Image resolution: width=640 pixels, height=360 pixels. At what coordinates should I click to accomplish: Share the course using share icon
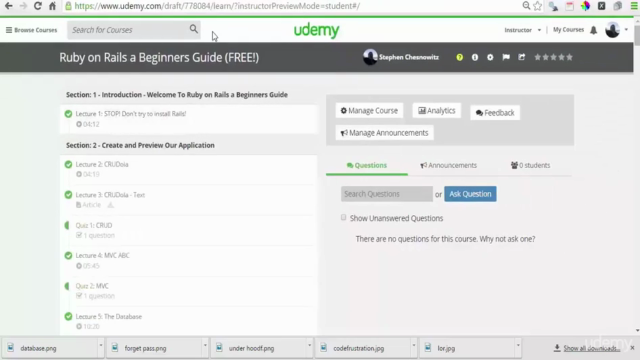click(x=522, y=57)
